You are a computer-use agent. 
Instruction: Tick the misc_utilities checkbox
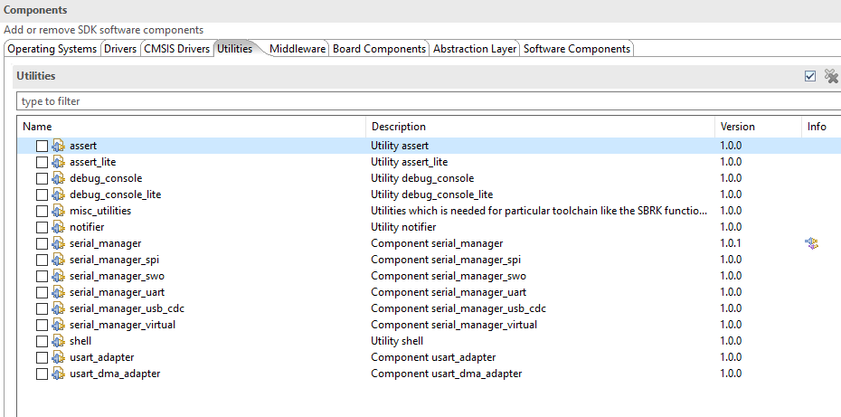tap(42, 211)
